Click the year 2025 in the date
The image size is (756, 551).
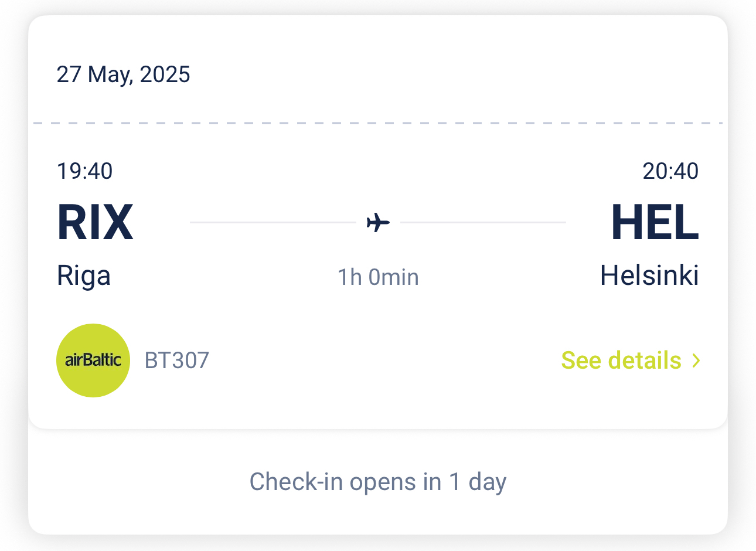[165, 74]
